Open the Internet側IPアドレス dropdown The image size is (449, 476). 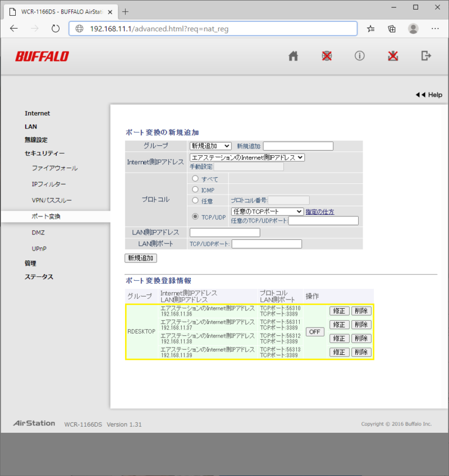(247, 158)
